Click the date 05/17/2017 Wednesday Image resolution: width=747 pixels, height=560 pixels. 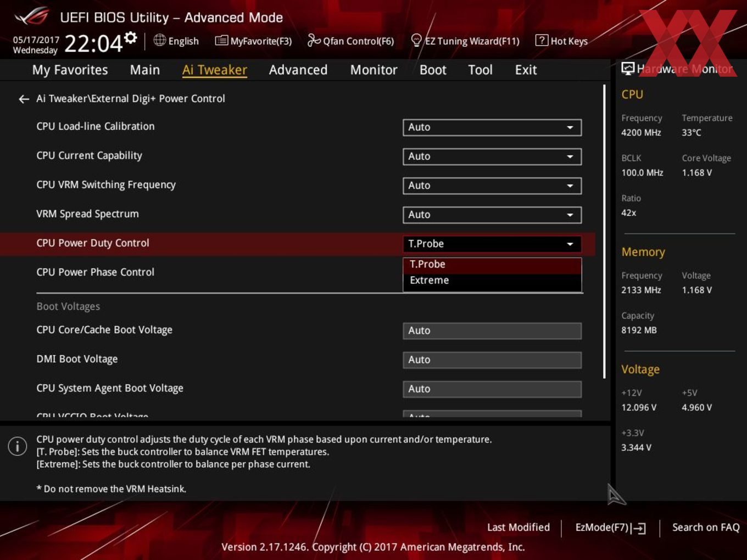[x=36, y=45]
